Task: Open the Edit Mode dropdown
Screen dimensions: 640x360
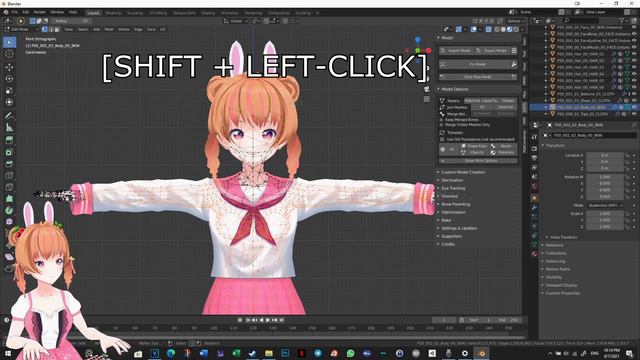Action: pos(21,29)
